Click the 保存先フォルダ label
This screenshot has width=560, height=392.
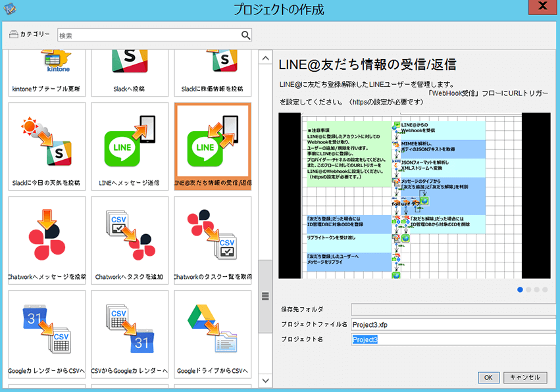point(302,310)
